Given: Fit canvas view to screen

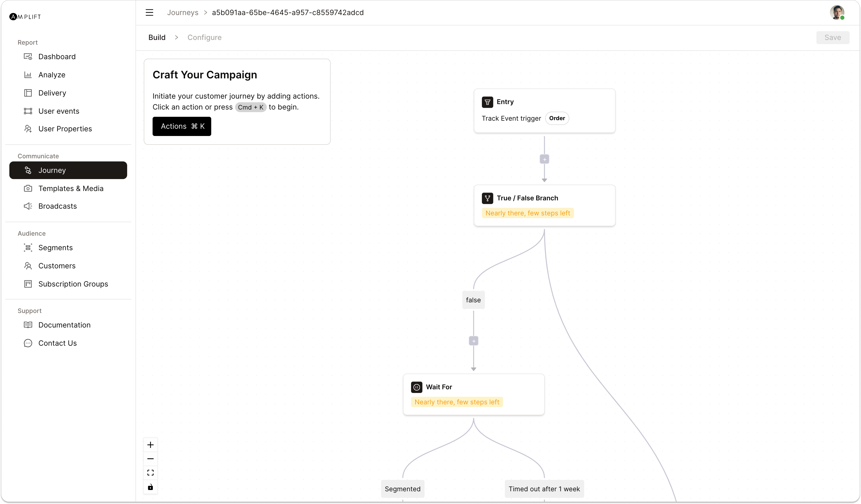Looking at the screenshot, I should pyautogui.click(x=150, y=473).
